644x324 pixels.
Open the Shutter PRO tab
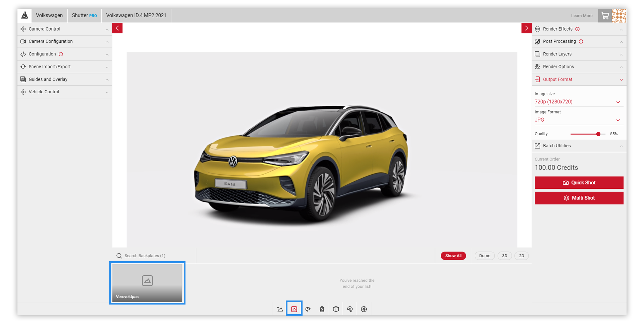tap(85, 15)
